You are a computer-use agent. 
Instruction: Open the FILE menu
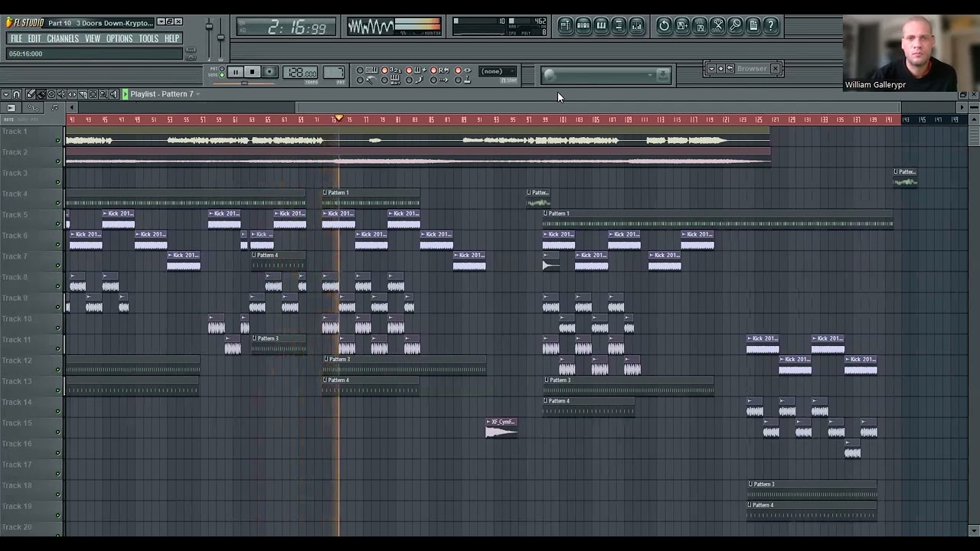pyautogui.click(x=15, y=39)
